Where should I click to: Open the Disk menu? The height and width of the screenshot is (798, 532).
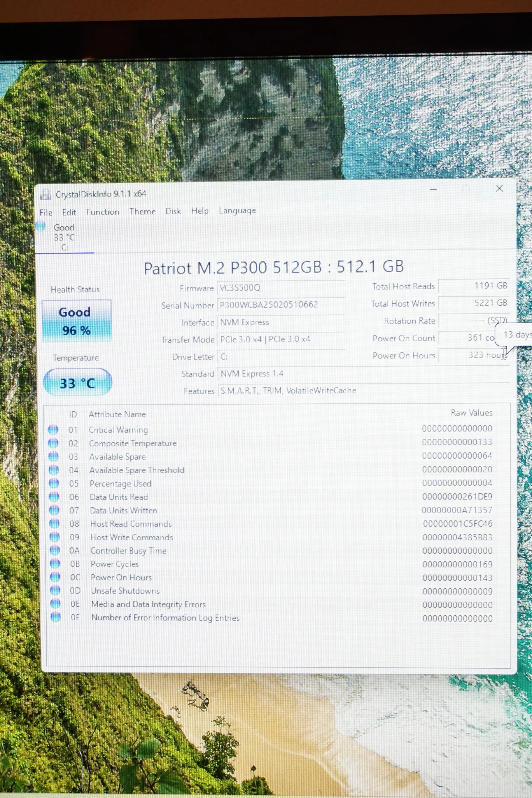(x=173, y=211)
